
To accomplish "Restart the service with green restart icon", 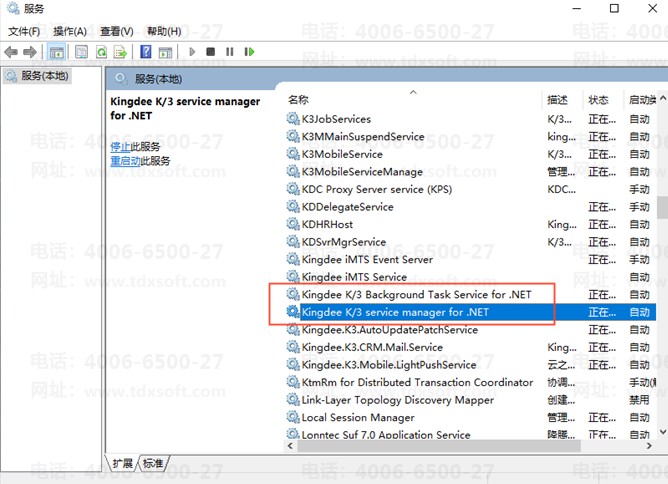I will click(249, 52).
